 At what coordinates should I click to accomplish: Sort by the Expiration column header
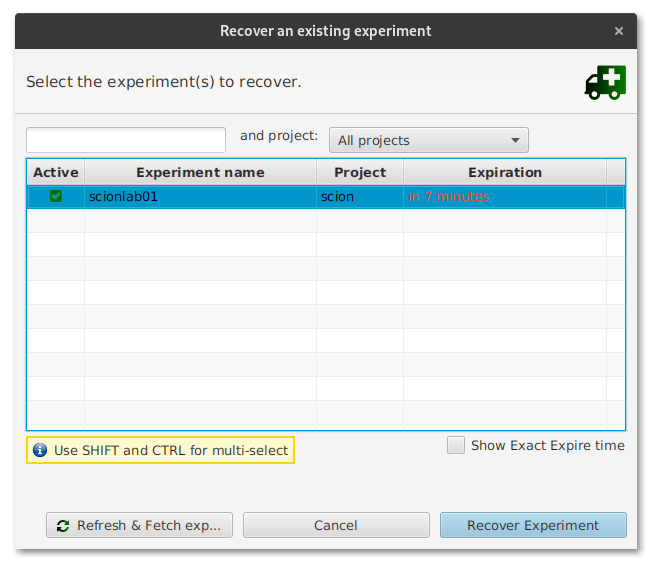click(x=505, y=172)
